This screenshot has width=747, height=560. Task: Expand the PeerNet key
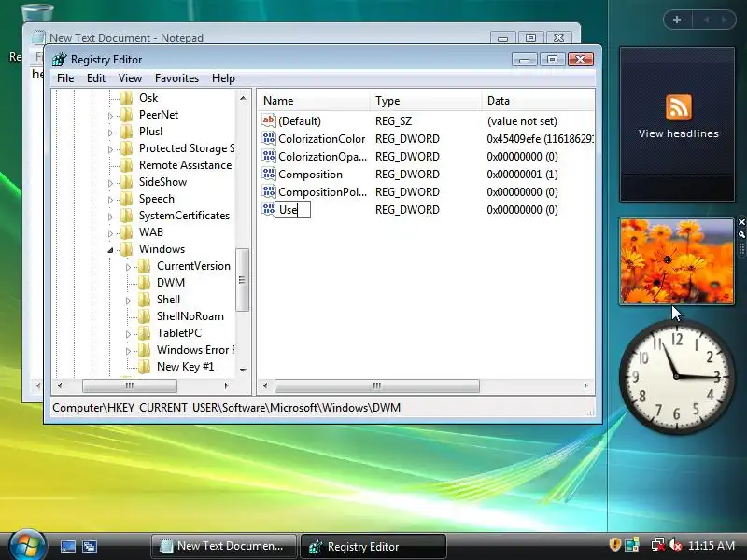pyautogui.click(x=110, y=116)
